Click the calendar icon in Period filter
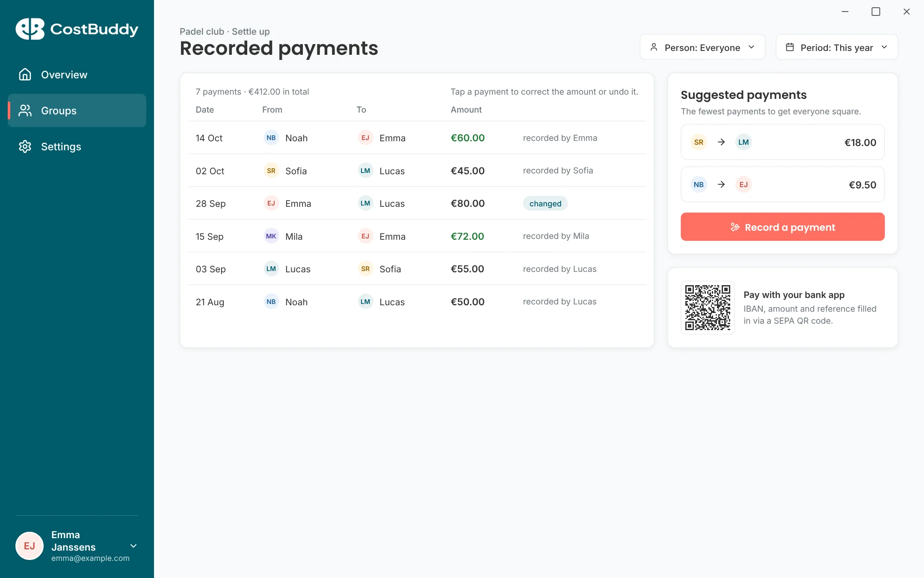Image resolution: width=924 pixels, height=578 pixels. [790, 47]
